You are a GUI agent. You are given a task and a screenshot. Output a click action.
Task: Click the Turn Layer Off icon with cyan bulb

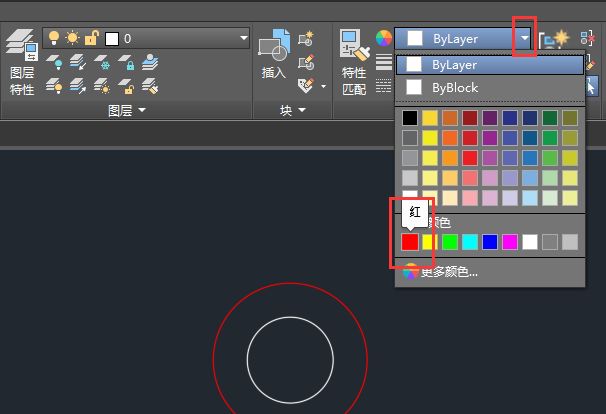[x=54, y=62]
